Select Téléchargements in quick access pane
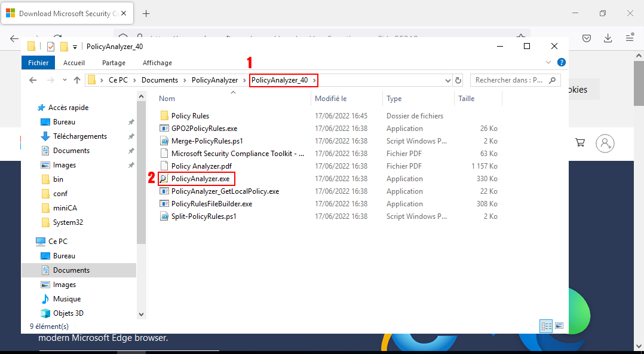 click(x=79, y=136)
